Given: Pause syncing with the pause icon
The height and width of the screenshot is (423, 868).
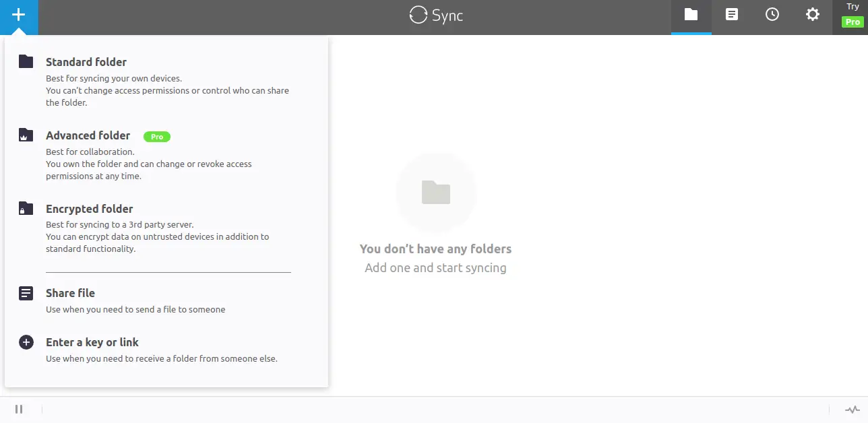Looking at the screenshot, I should [x=19, y=409].
